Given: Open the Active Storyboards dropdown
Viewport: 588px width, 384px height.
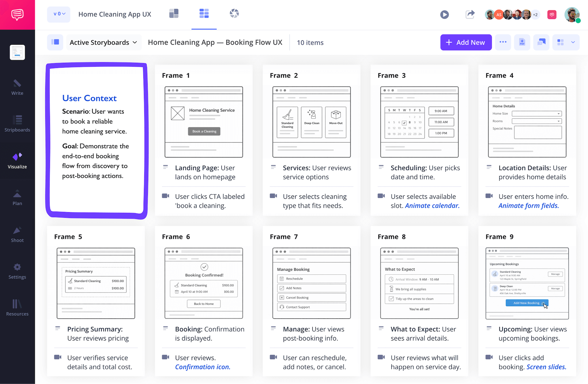Looking at the screenshot, I should [x=104, y=42].
